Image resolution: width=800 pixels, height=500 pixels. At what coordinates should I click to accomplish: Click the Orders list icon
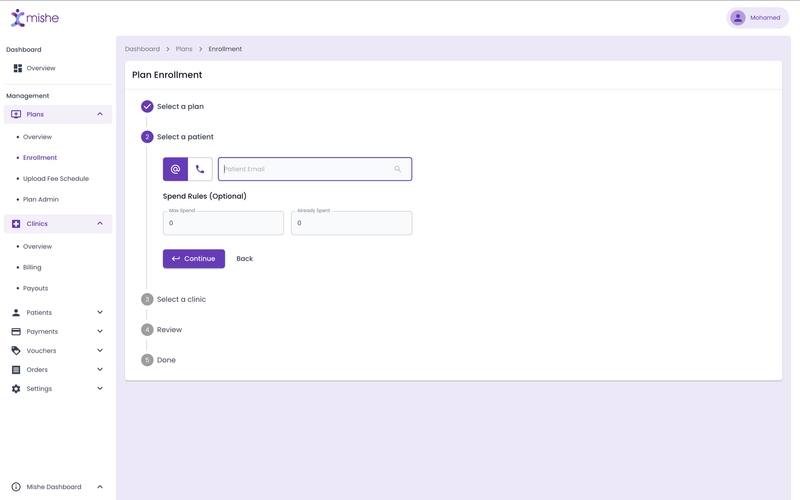coord(16,370)
